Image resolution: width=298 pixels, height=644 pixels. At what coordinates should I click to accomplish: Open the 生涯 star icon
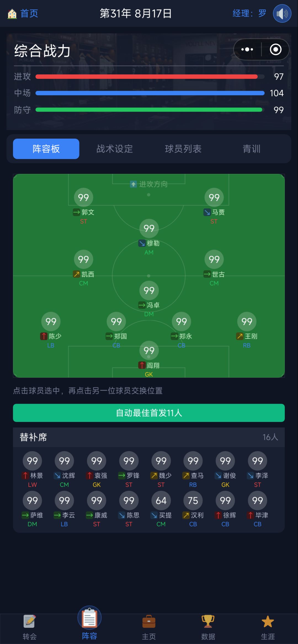tap(268, 622)
